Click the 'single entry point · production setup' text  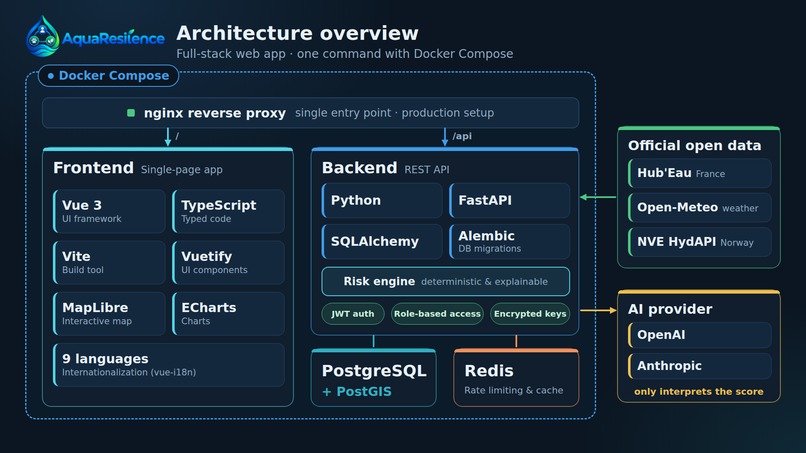[394, 113]
